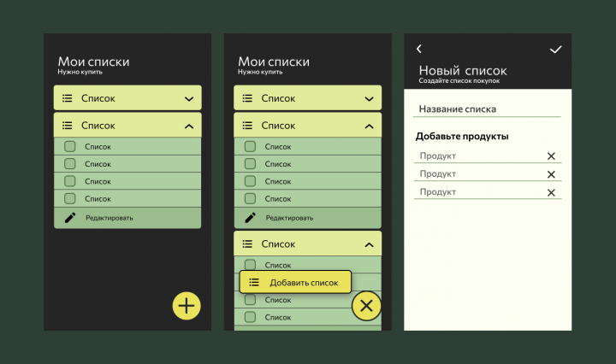Tap Редактировать label on the left screen

[x=110, y=218]
